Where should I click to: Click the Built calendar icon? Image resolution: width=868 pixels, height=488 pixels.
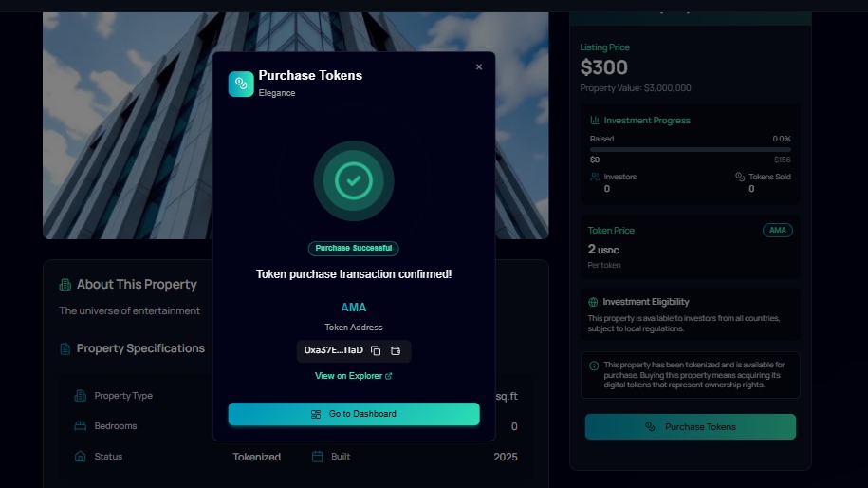(x=317, y=457)
